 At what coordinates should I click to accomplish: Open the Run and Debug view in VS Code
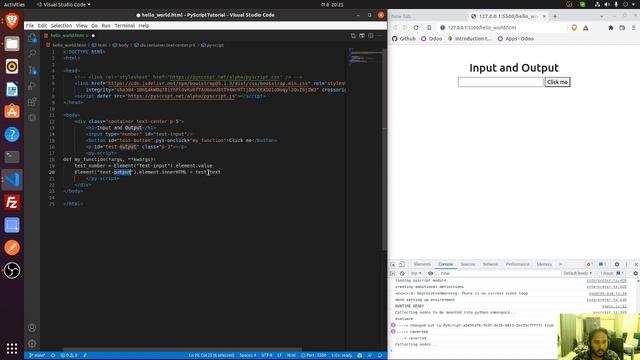pos(32,86)
